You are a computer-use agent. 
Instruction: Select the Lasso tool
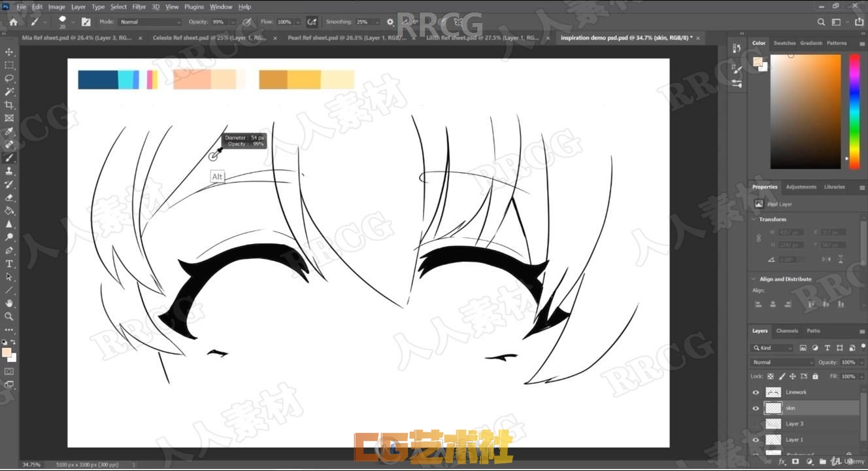coord(9,78)
